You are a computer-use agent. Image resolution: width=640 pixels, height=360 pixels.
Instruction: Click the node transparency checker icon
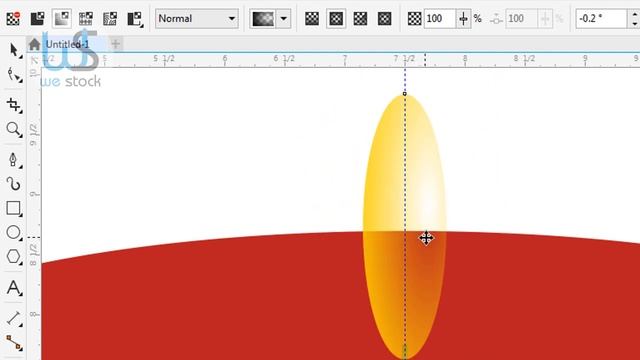[414, 19]
